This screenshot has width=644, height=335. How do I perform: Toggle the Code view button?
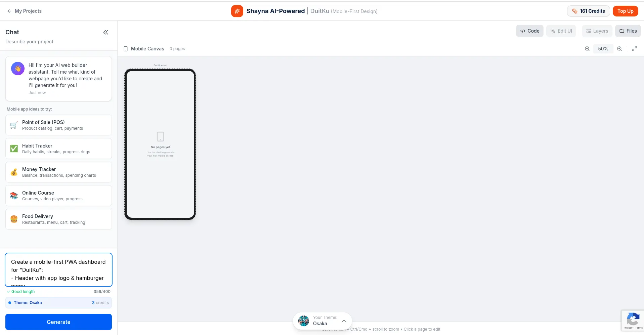[x=529, y=31]
